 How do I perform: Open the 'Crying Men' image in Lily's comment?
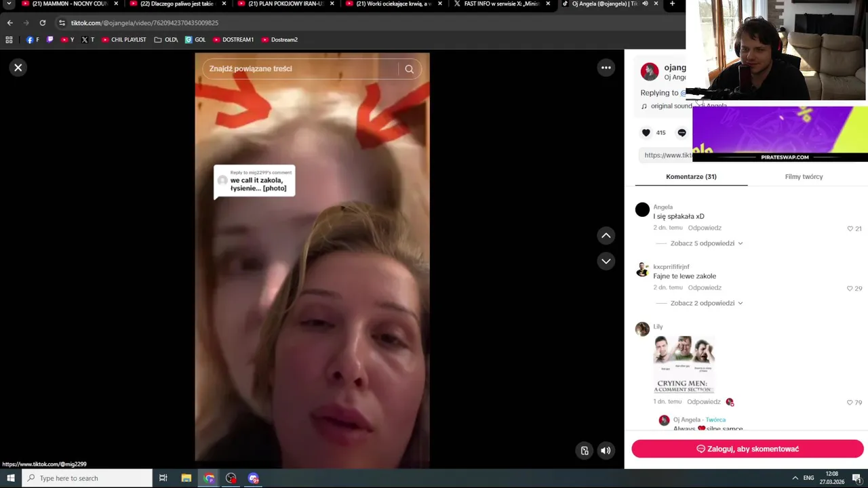coord(684,365)
